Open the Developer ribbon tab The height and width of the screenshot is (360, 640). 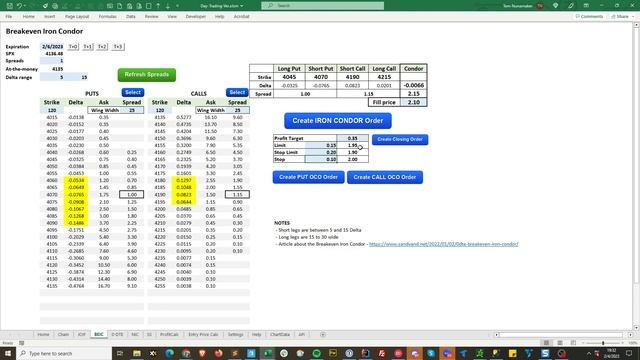point(196,16)
